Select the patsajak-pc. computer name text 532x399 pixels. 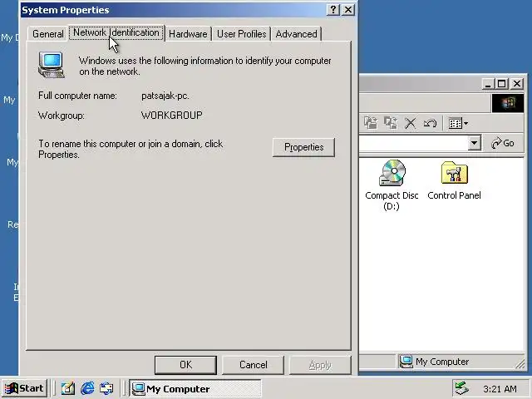(165, 96)
